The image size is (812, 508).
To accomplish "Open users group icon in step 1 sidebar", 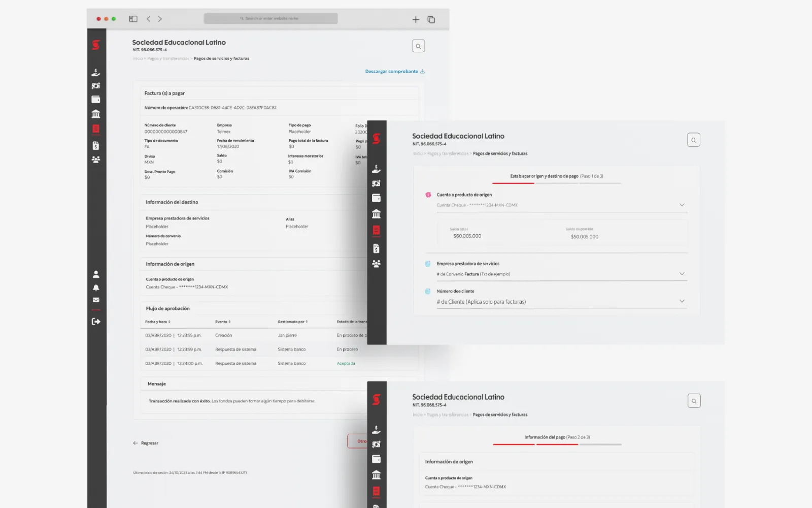I will tap(376, 264).
